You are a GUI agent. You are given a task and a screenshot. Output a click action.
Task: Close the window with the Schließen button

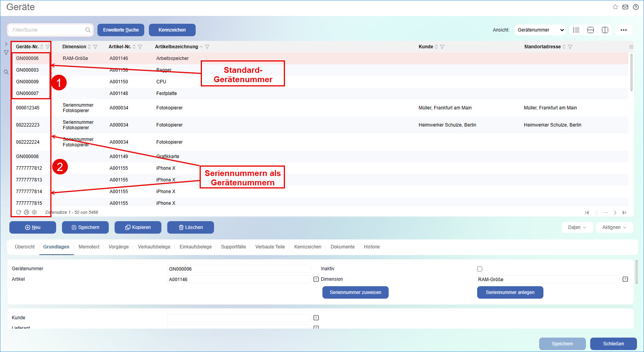point(614,344)
